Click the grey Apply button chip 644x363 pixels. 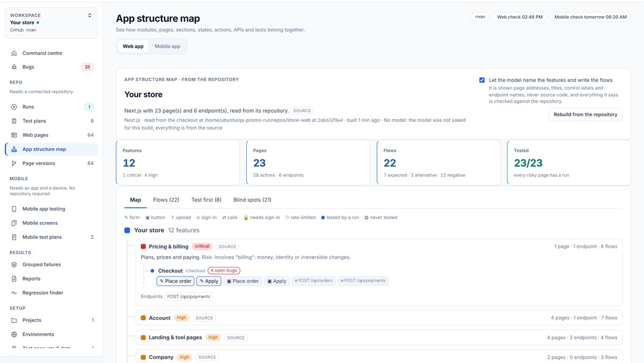[x=277, y=281]
